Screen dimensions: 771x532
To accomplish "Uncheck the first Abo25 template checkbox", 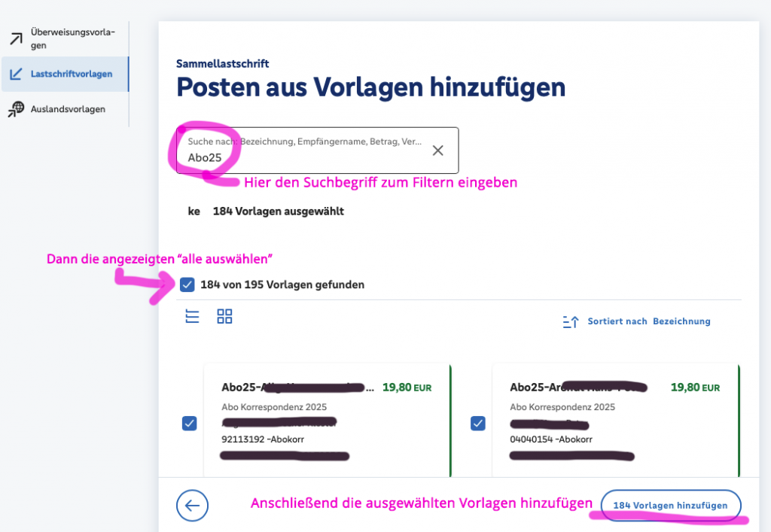I will pyautogui.click(x=190, y=424).
